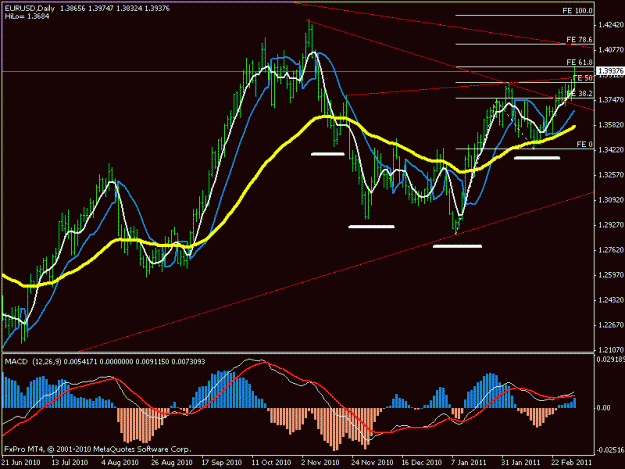Click the 24 Nov 2010 date label
The image size is (625, 469).
coord(372,462)
